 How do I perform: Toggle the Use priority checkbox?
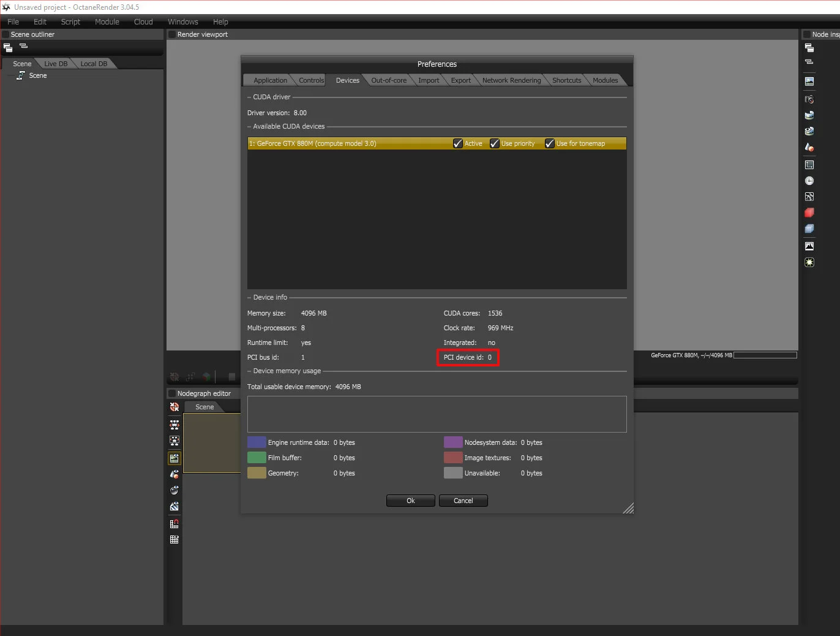[495, 143]
